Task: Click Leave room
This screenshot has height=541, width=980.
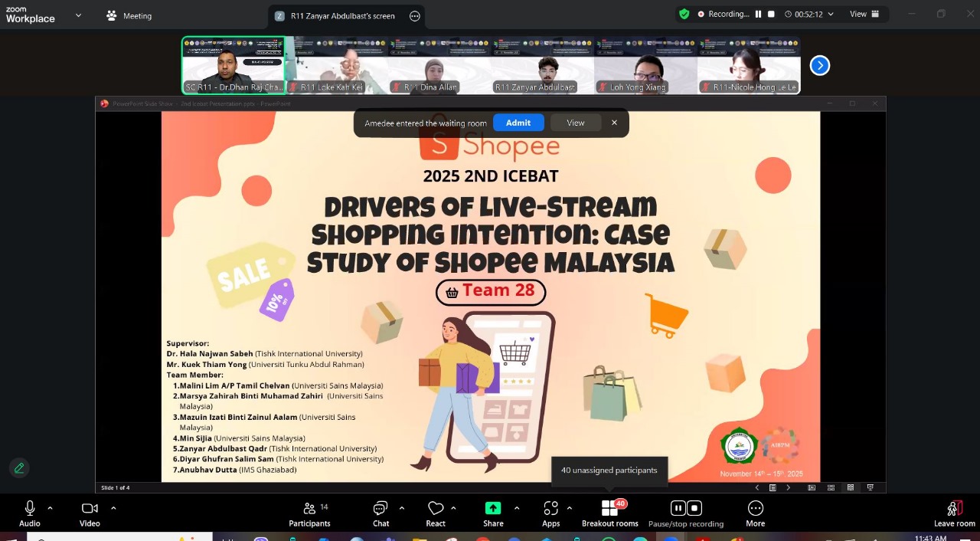Action: pos(954,513)
